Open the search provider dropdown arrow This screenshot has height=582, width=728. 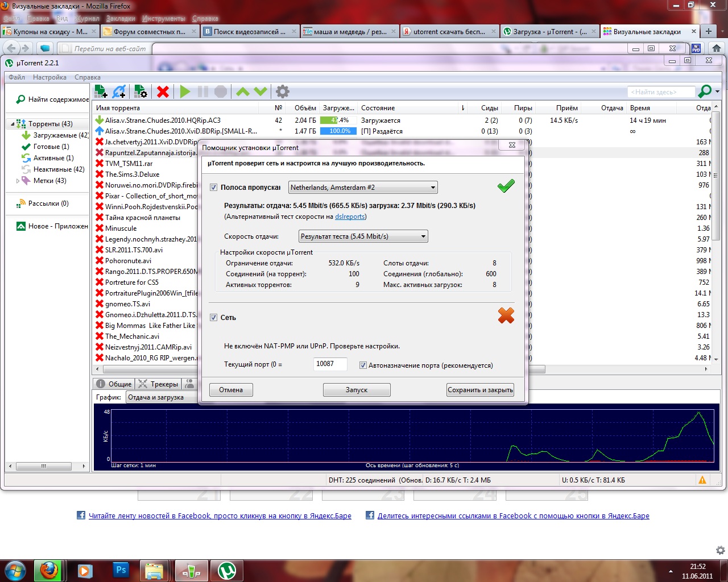(717, 92)
